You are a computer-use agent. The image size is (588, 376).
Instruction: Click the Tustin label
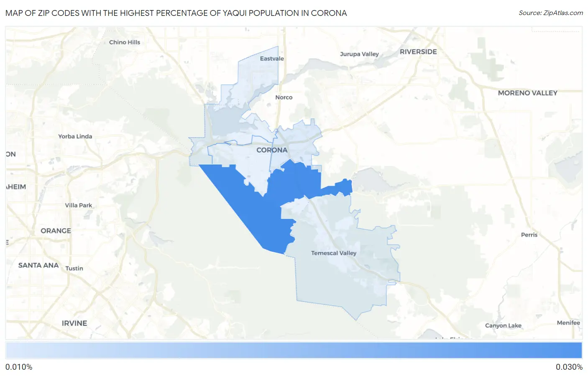click(x=74, y=269)
